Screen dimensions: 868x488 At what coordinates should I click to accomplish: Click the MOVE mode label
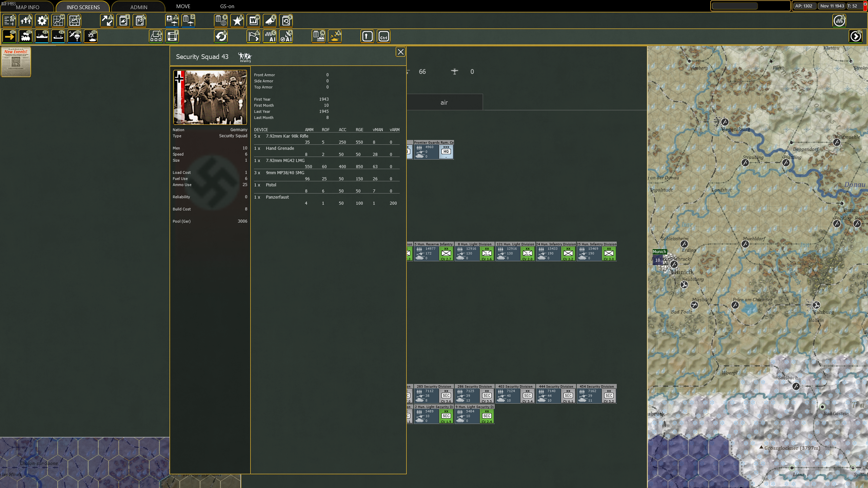(x=183, y=6)
